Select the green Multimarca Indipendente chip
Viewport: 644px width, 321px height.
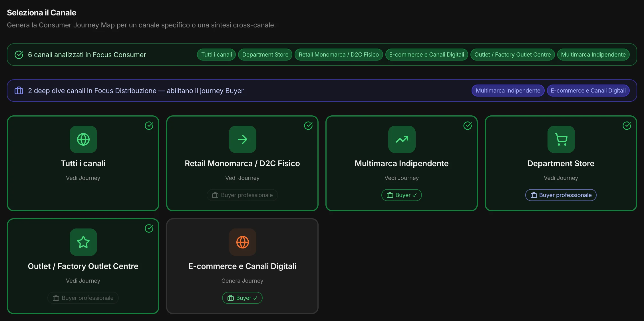tap(593, 55)
